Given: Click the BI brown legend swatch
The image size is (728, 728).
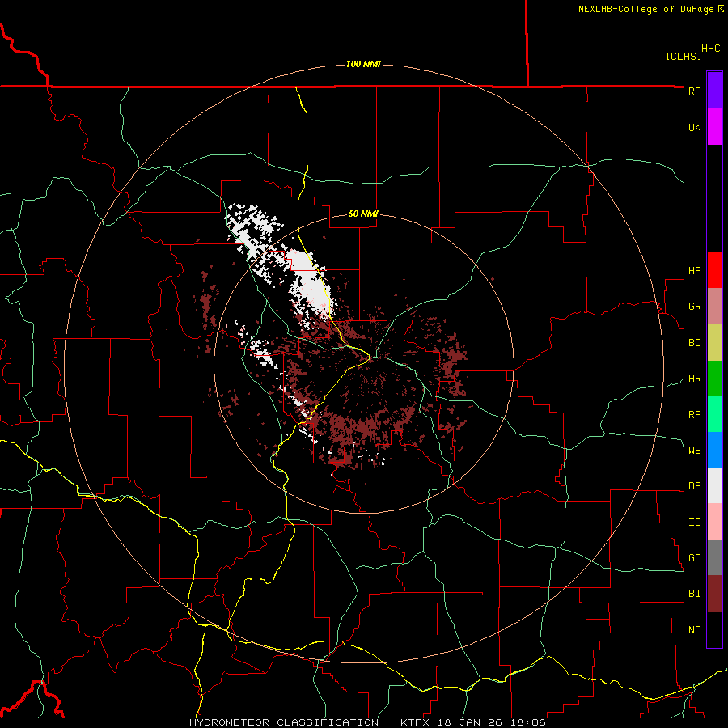Looking at the screenshot, I should point(714,594).
